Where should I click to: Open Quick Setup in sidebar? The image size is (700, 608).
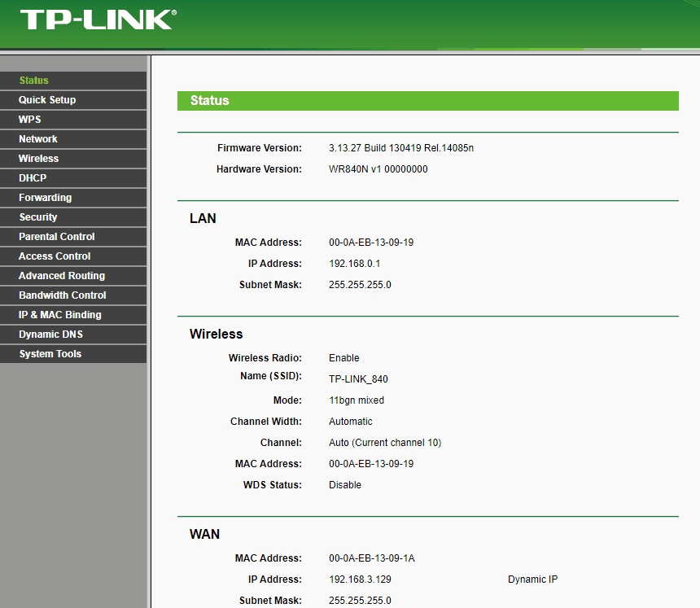73,100
